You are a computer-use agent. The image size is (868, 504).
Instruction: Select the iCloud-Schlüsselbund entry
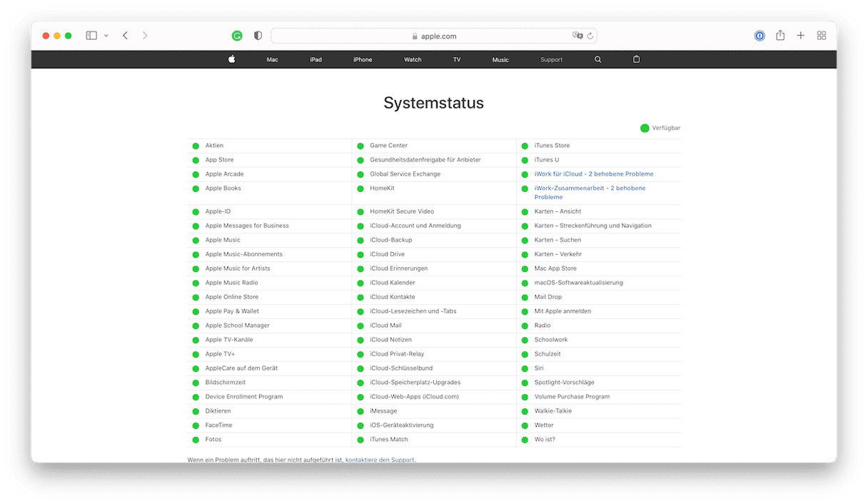tap(401, 368)
